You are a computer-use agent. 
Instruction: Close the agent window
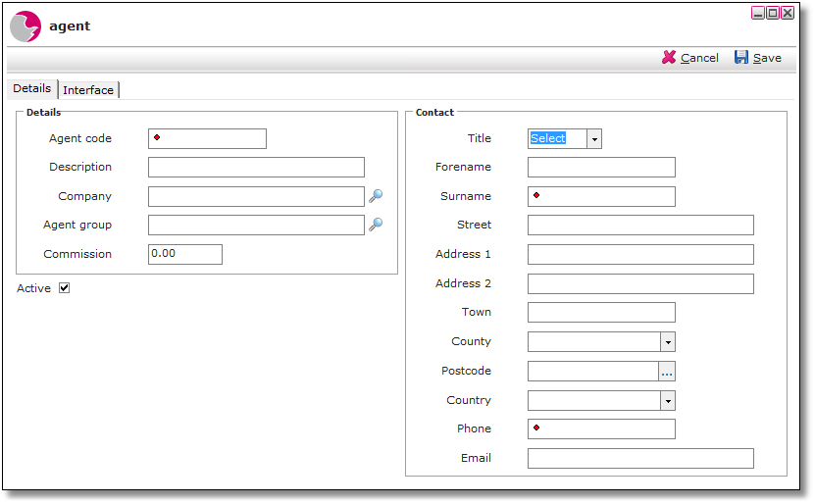point(788,13)
